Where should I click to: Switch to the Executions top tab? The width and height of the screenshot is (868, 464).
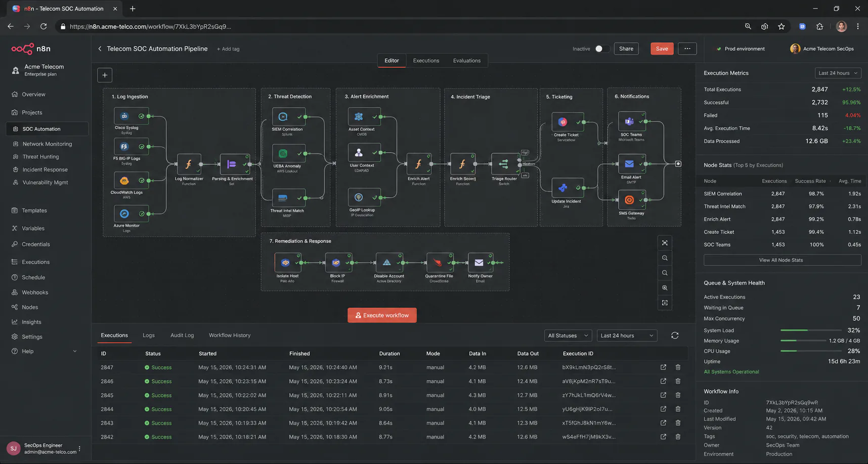point(426,61)
